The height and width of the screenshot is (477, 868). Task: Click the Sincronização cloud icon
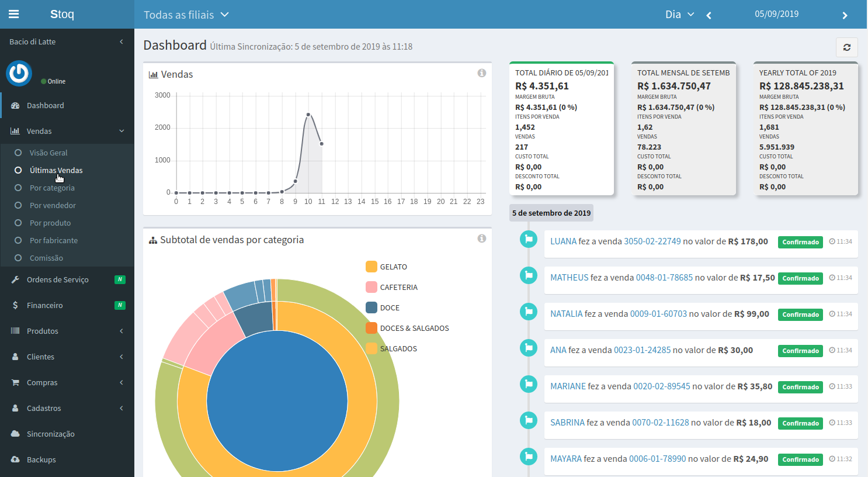coord(15,434)
